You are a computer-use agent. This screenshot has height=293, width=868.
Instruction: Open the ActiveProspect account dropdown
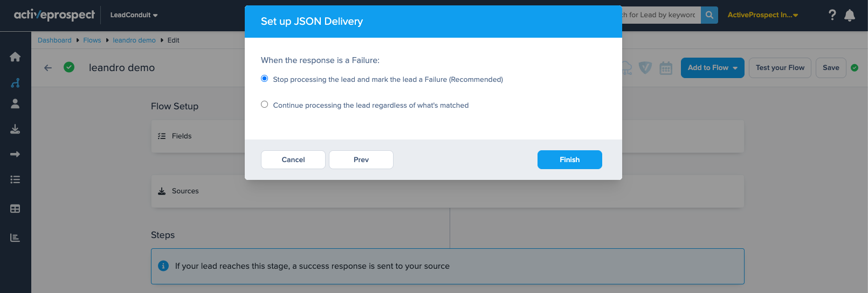(x=762, y=15)
